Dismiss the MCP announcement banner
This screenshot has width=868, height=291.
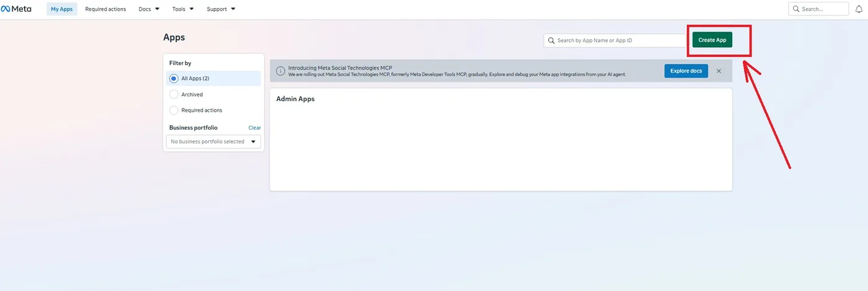click(719, 71)
